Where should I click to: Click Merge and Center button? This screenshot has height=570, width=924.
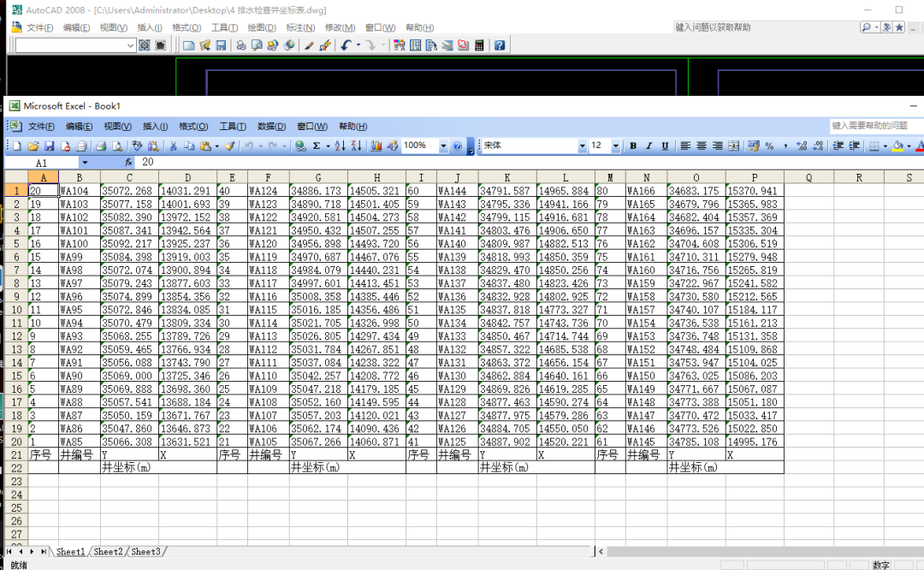(734, 146)
